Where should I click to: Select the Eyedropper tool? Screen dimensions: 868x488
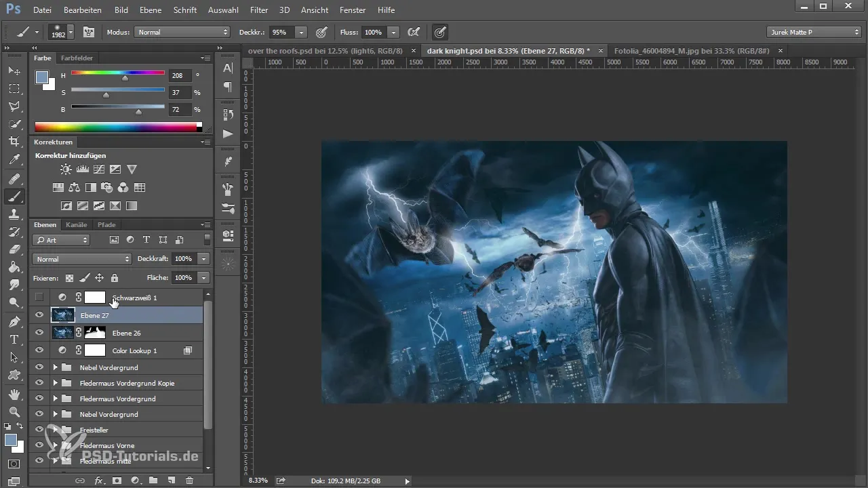click(x=14, y=160)
